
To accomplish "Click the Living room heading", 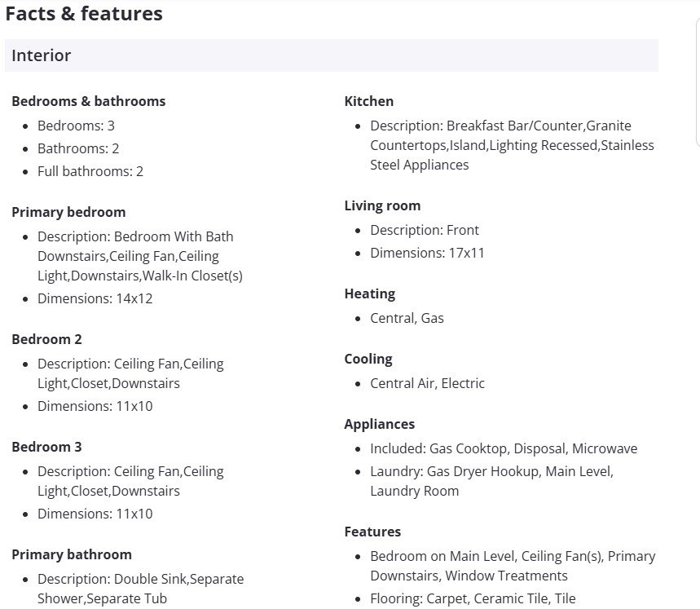I will click(382, 205).
